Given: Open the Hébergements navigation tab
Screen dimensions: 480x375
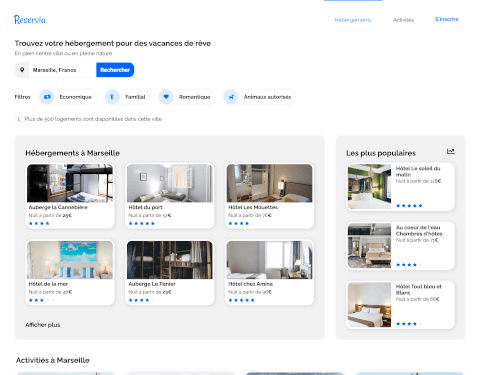Looking at the screenshot, I should pyautogui.click(x=353, y=20).
